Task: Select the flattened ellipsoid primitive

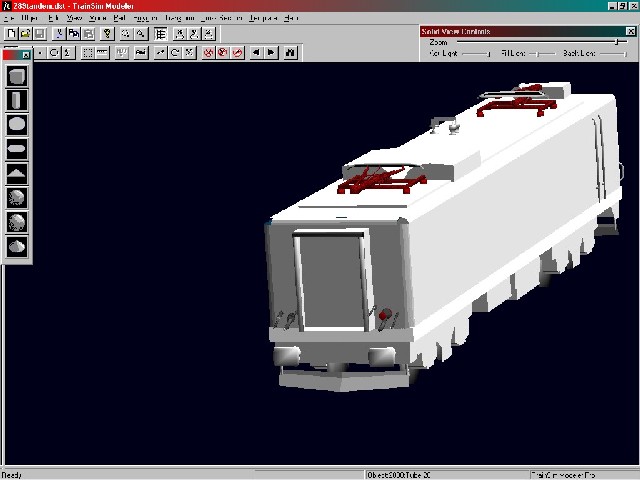Action: [x=17, y=149]
